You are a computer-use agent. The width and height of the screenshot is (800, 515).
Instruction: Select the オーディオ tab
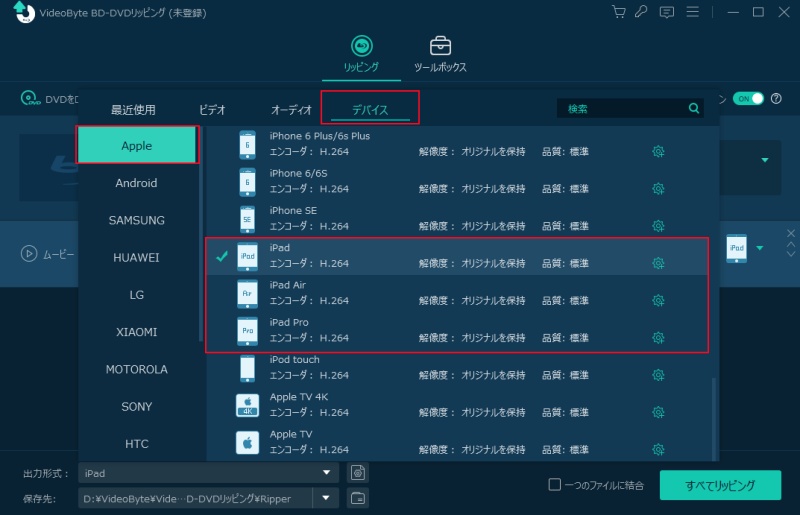coord(291,110)
